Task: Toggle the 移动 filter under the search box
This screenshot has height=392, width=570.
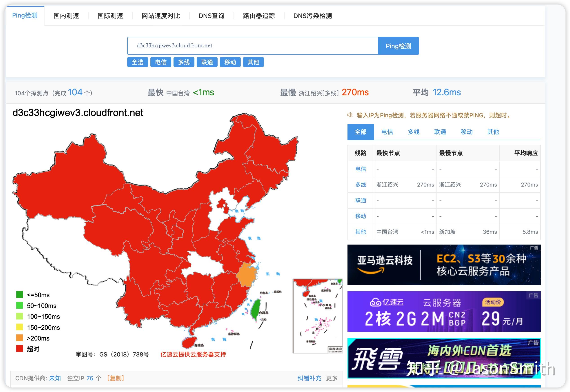Action: coord(230,62)
